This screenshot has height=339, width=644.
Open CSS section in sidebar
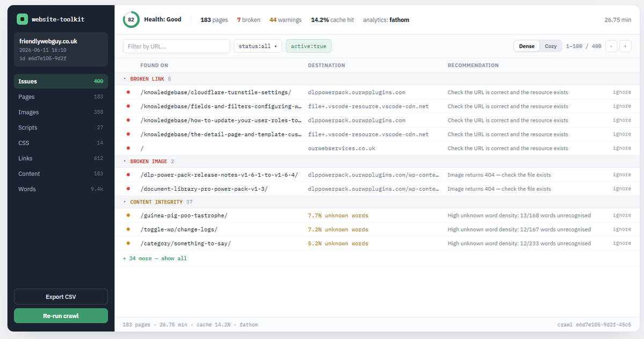click(x=61, y=143)
